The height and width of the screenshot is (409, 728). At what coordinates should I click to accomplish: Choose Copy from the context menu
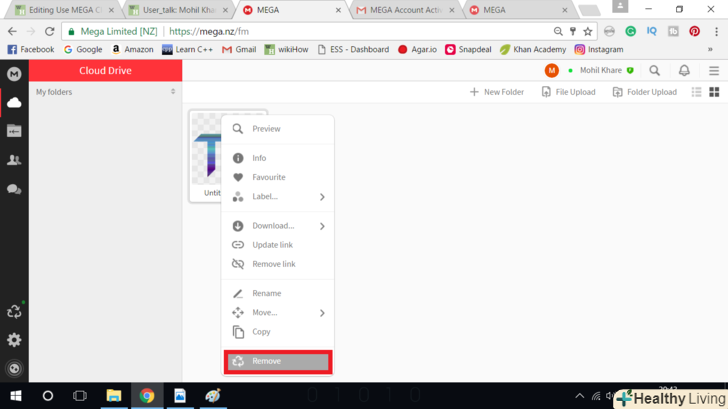(x=278, y=332)
